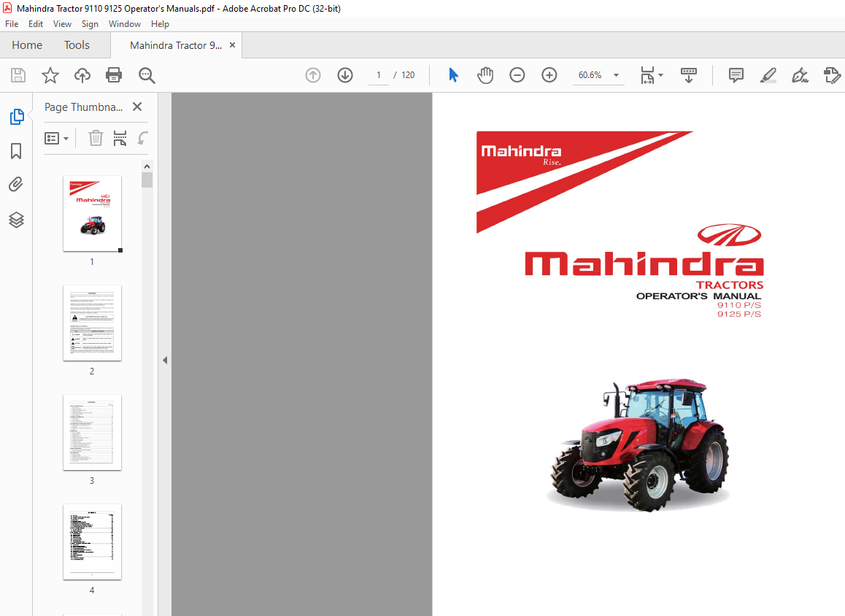
Task: Collapse the navigation pane with left arrow
Action: point(165,360)
